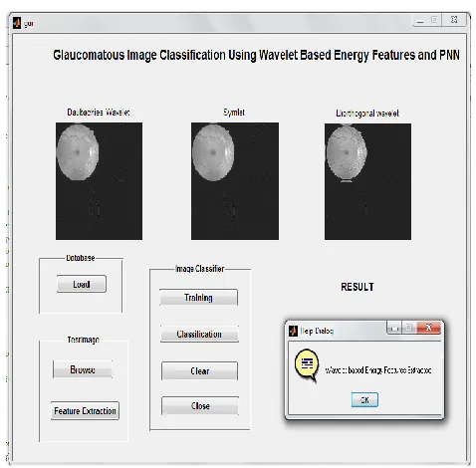
Task: Select the Biorthogonal wavelet image
Action: point(367,181)
